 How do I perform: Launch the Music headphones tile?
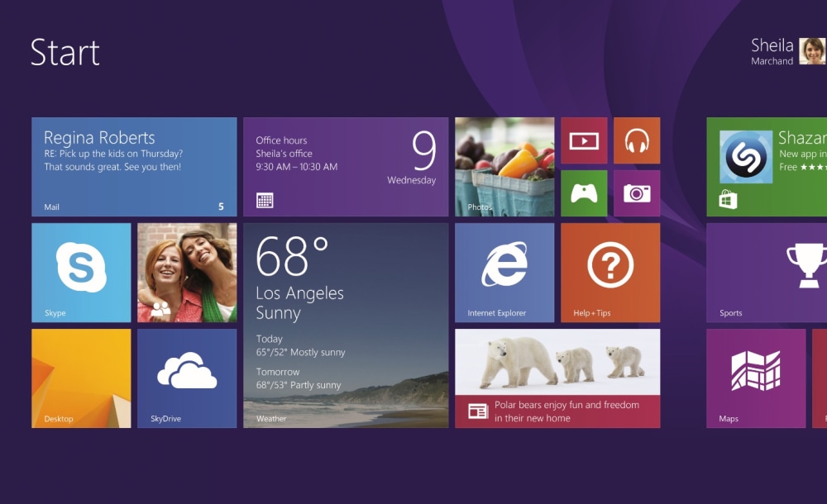637,140
